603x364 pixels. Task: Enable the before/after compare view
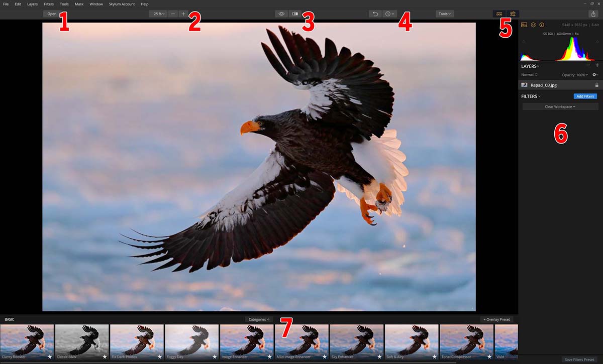coord(295,14)
